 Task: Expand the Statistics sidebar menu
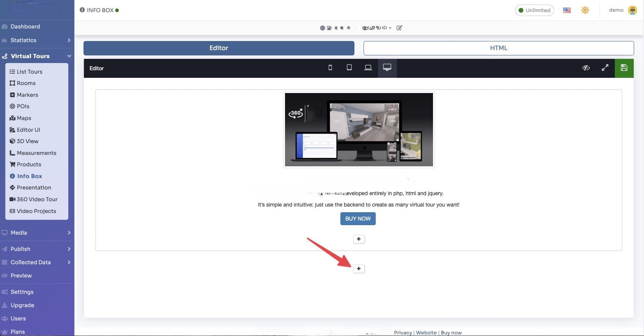tap(37, 40)
